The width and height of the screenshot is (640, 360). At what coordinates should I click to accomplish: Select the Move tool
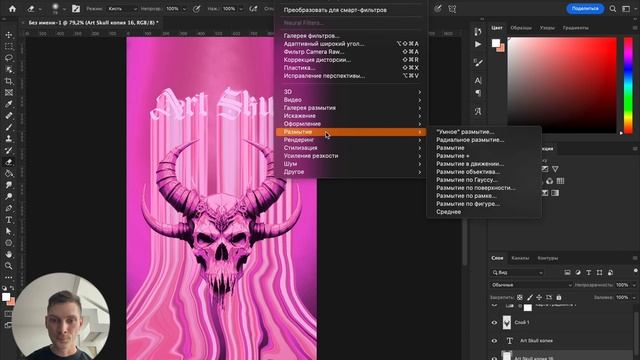point(9,35)
